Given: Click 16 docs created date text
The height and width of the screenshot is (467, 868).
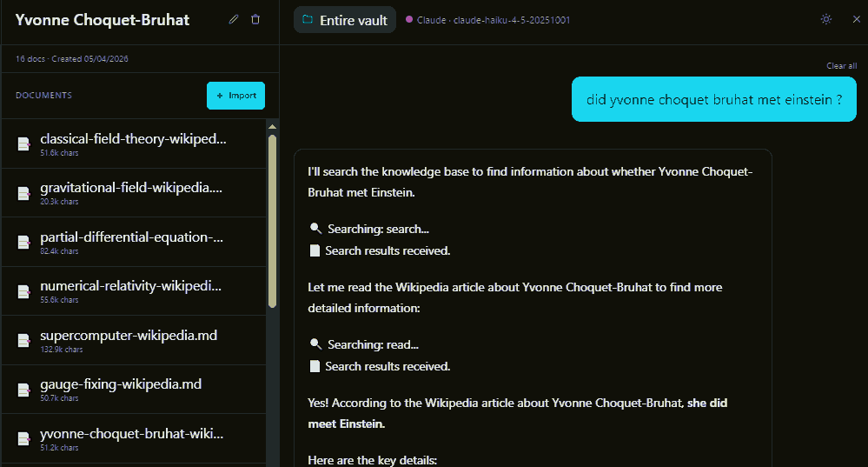Looking at the screenshot, I should pyautogui.click(x=72, y=59).
